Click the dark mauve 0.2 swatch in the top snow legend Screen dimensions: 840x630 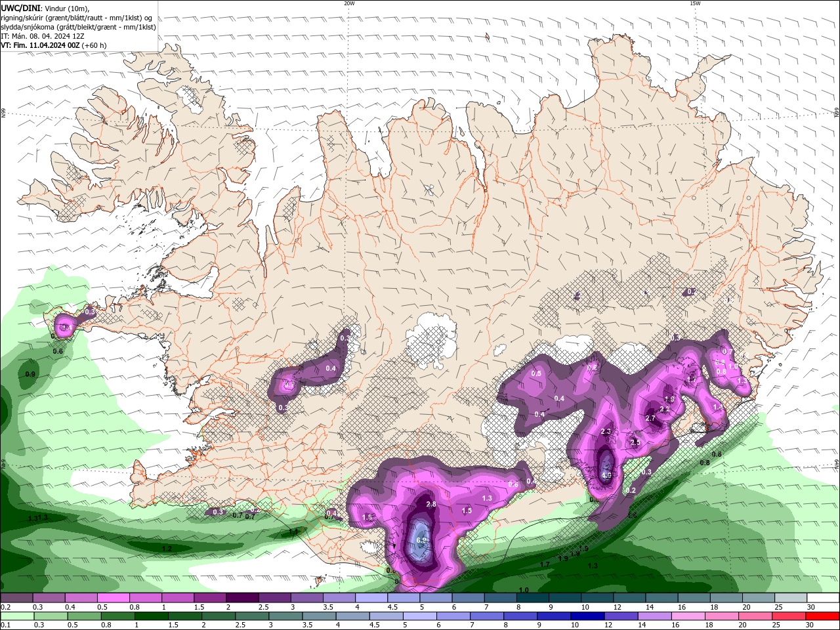point(17,598)
